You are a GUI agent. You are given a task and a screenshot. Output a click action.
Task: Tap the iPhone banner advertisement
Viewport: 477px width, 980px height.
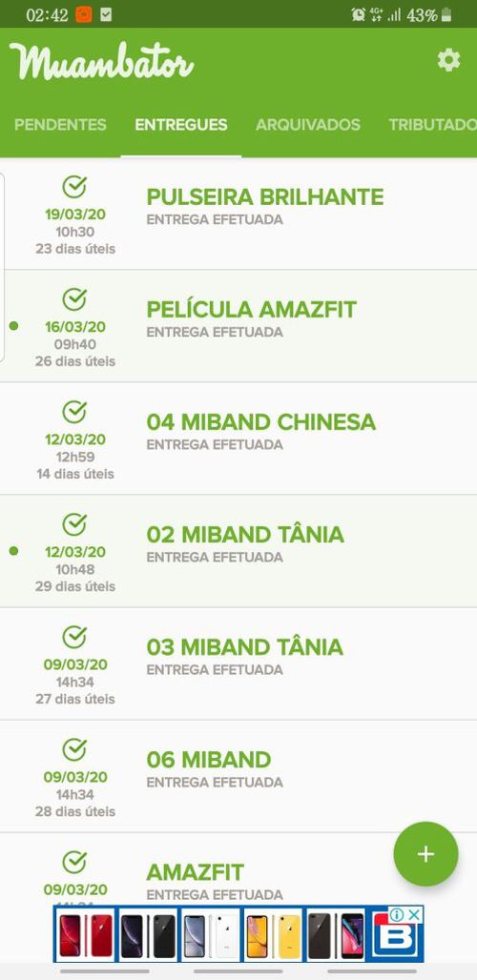[238, 934]
